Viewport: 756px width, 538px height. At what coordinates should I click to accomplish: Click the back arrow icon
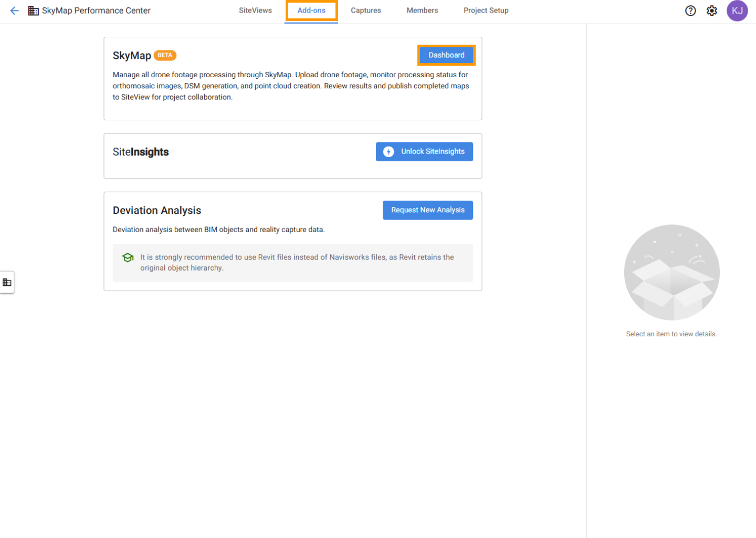click(x=14, y=11)
